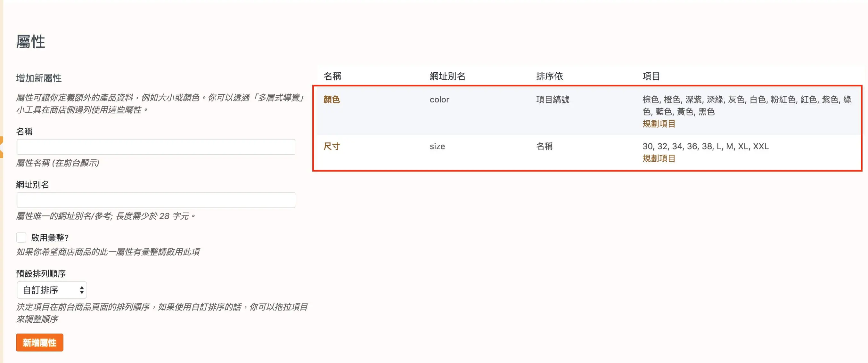Viewport: 868px width, 363px height.
Task: Click the 網址別名 column header
Action: (x=447, y=76)
